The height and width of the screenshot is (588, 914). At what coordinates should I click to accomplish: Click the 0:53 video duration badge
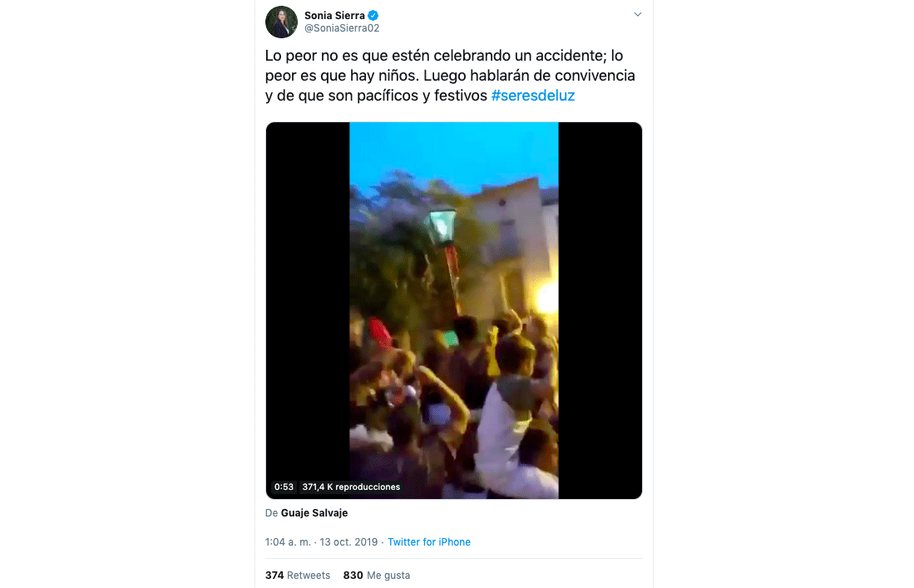pyautogui.click(x=284, y=487)
